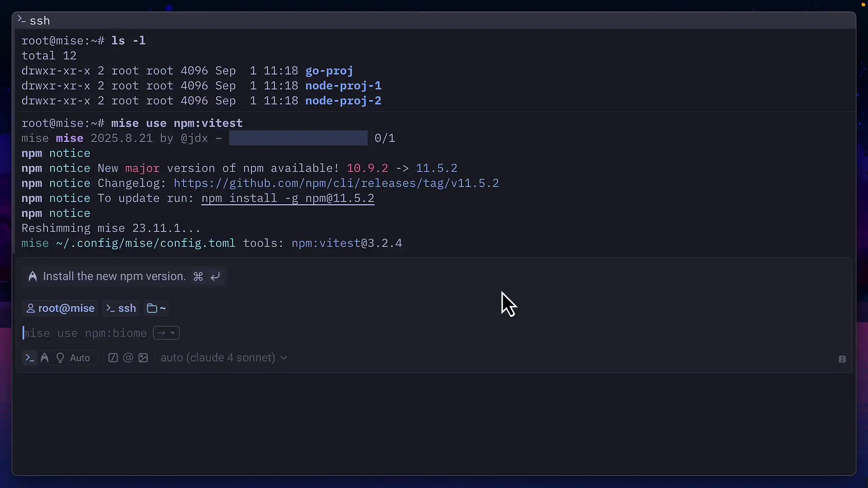Viewport: 868px width, 488px height.
Task: Toggle Auto detection lightbulb
Action: 60,358
